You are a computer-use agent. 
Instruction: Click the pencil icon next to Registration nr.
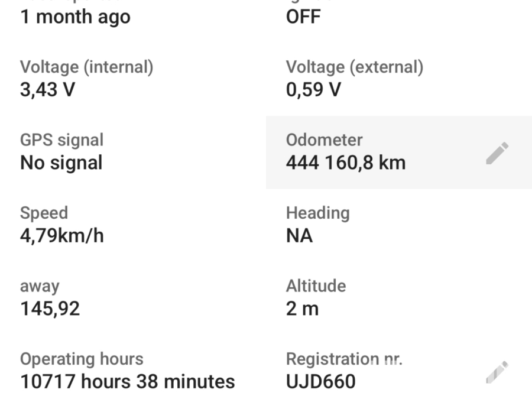(497, 371)
